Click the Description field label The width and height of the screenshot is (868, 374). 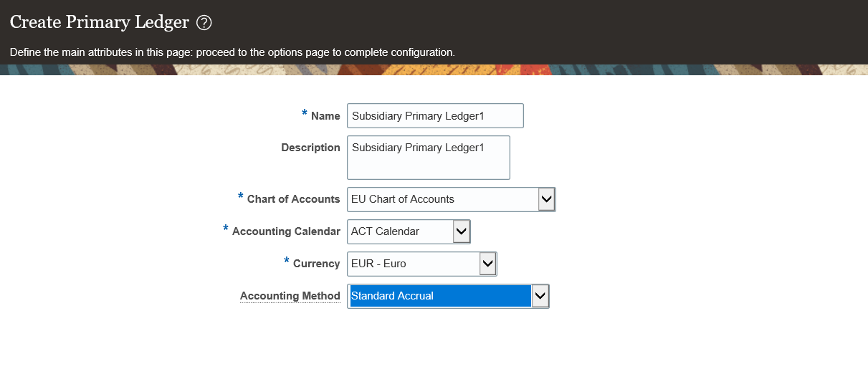(x=310, y=148)
